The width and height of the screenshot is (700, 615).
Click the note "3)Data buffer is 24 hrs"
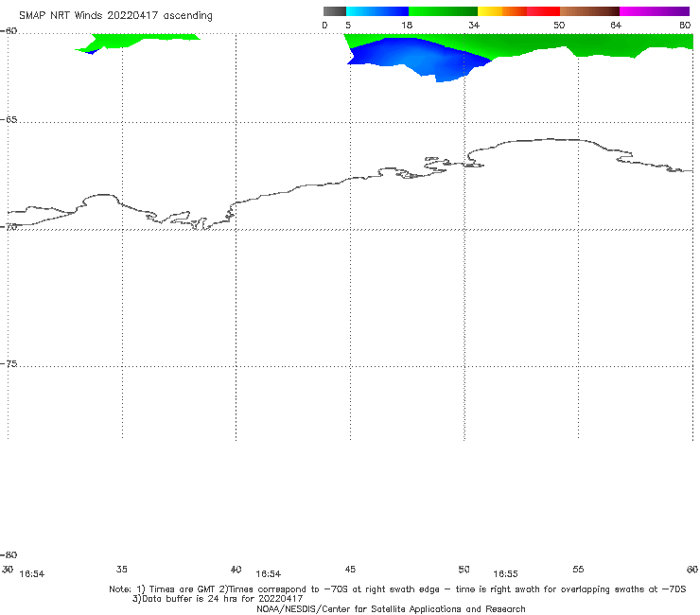[x=218, y=599]
